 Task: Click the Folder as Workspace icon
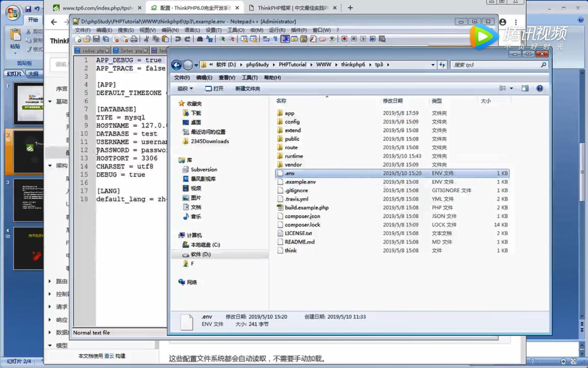coord(322,39)
